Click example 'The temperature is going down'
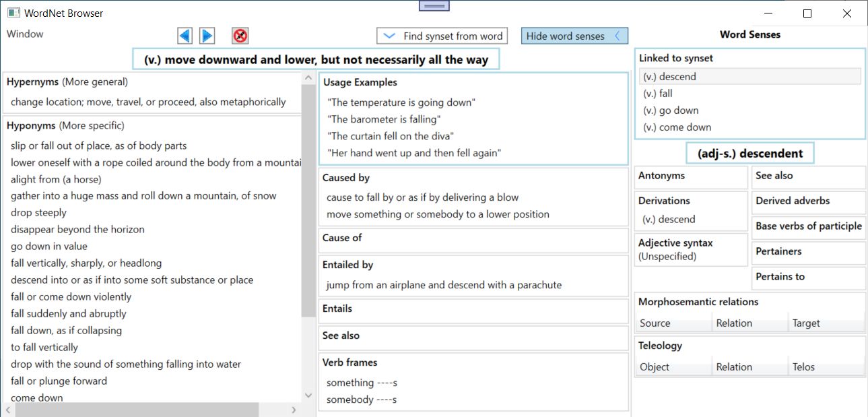Image resolution: width=868 pixels, height=417 pixels. [x=401, y=102]
